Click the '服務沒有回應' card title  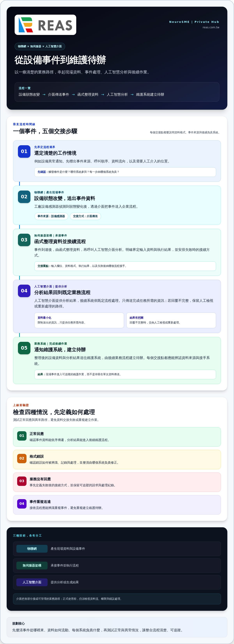pos(40,479)
